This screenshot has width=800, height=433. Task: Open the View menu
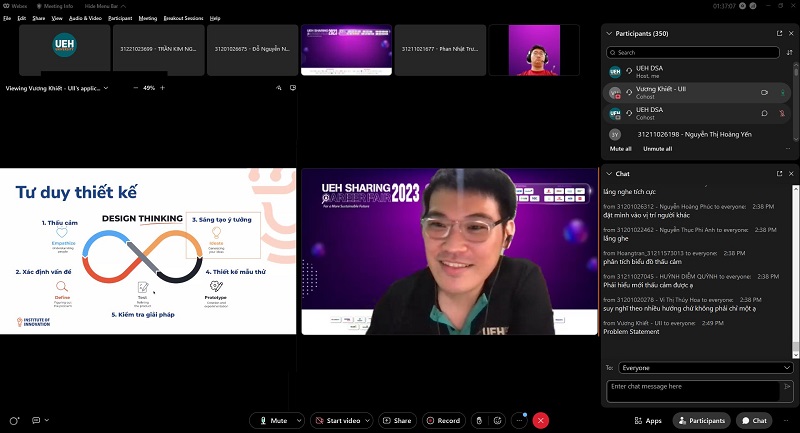click(57, 18)
